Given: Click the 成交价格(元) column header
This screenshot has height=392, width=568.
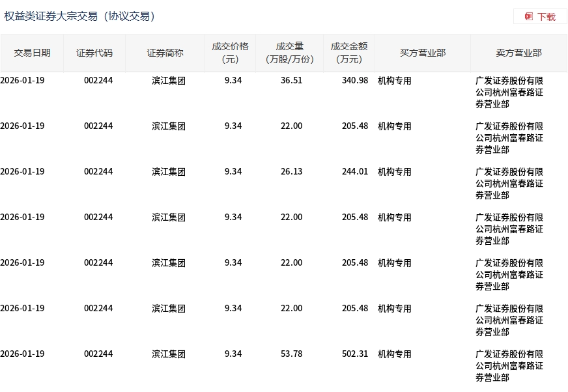Looking at the screenshot, I should [x=230, y=53].
